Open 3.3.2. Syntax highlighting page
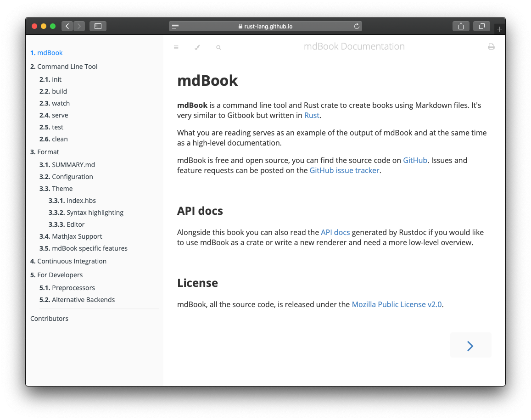531x420 pixels. pyautogui.click(x=86, y=213)
